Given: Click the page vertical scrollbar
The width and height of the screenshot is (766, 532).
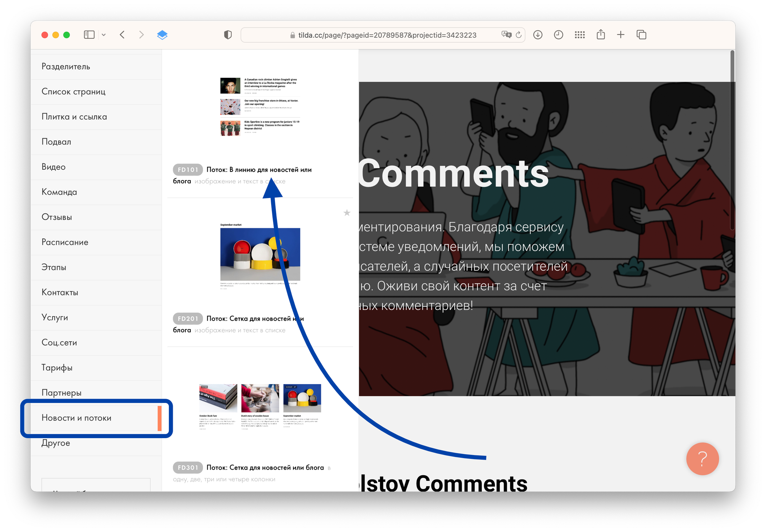Looking at the screenshot, I should point(732,140).
